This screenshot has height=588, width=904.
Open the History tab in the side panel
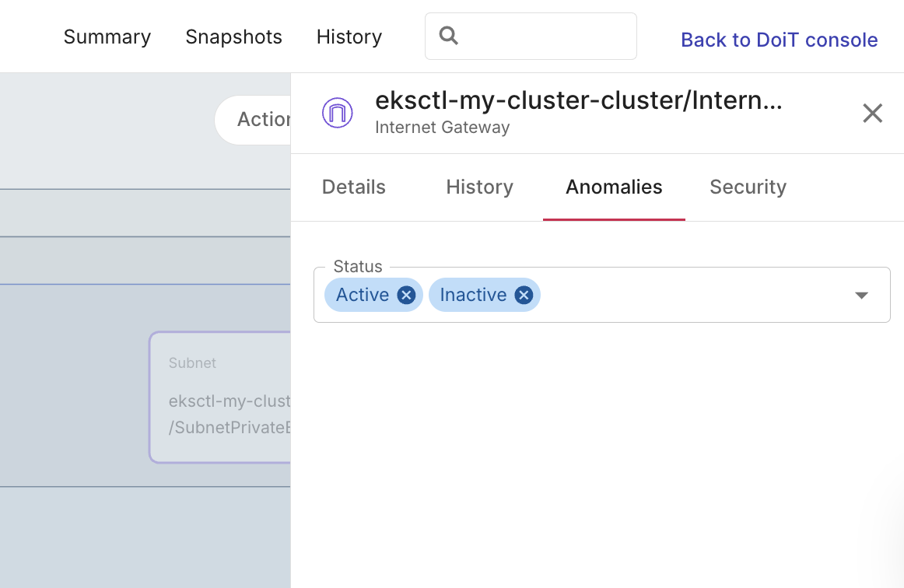coord(479,187)
